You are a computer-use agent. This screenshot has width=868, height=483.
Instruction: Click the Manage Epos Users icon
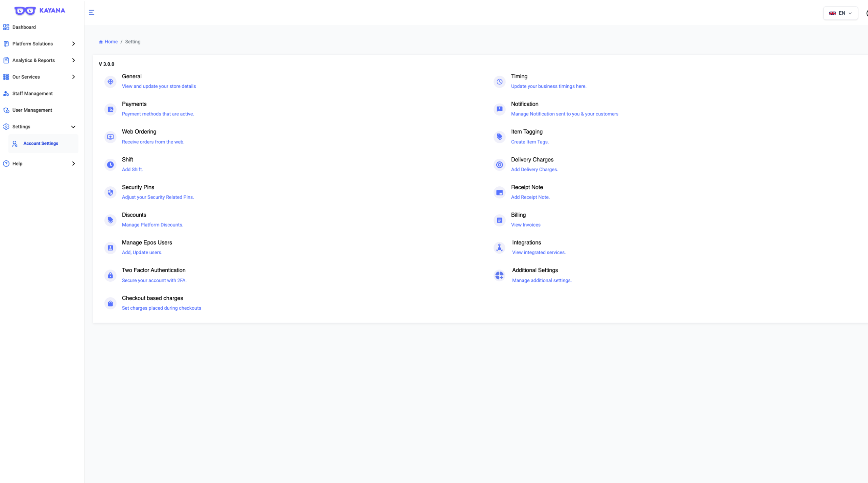pyautogui.click(x=110, y=248)
